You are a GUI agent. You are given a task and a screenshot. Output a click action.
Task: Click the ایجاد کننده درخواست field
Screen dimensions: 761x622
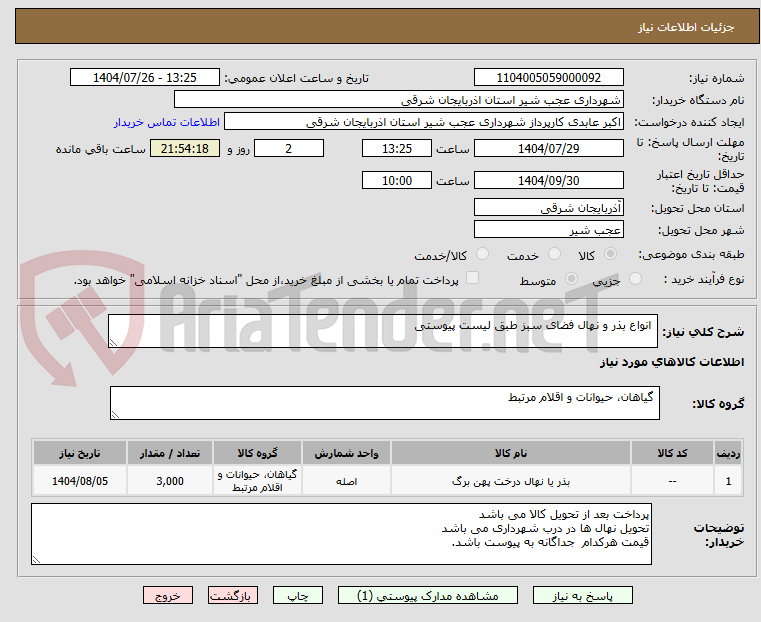point(424,122)
